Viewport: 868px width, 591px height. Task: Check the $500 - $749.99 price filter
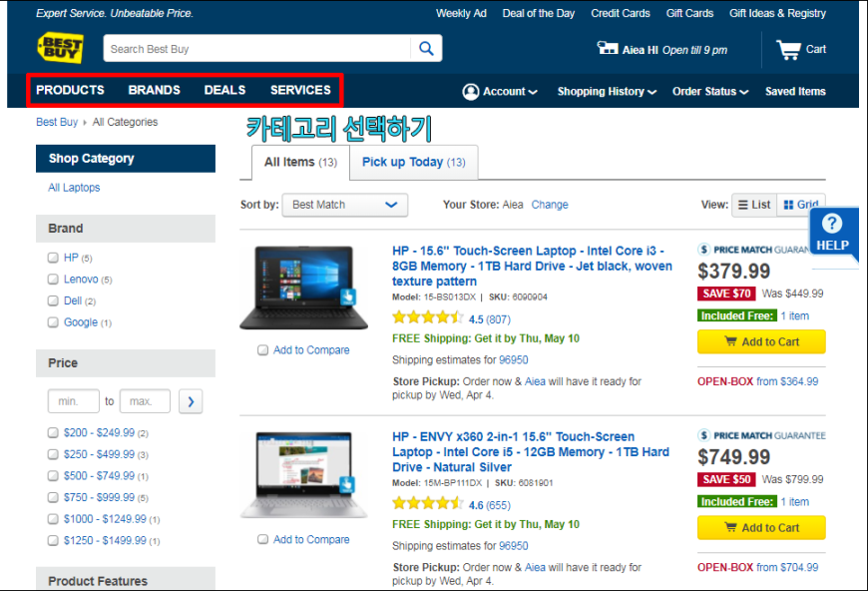(53, 476)
